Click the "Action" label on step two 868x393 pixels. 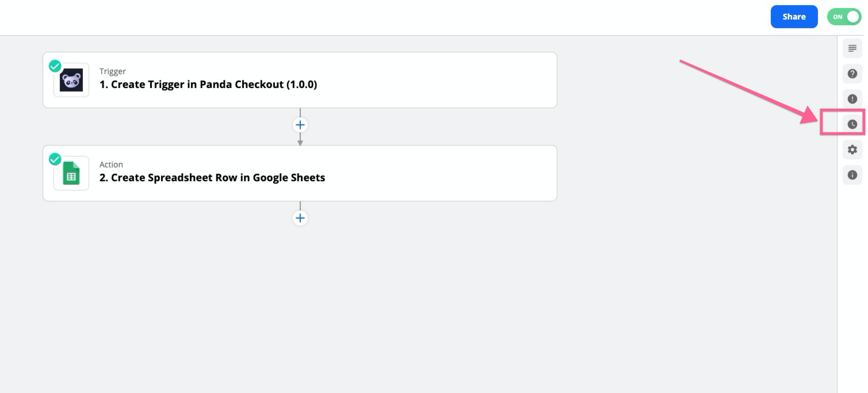111,165
